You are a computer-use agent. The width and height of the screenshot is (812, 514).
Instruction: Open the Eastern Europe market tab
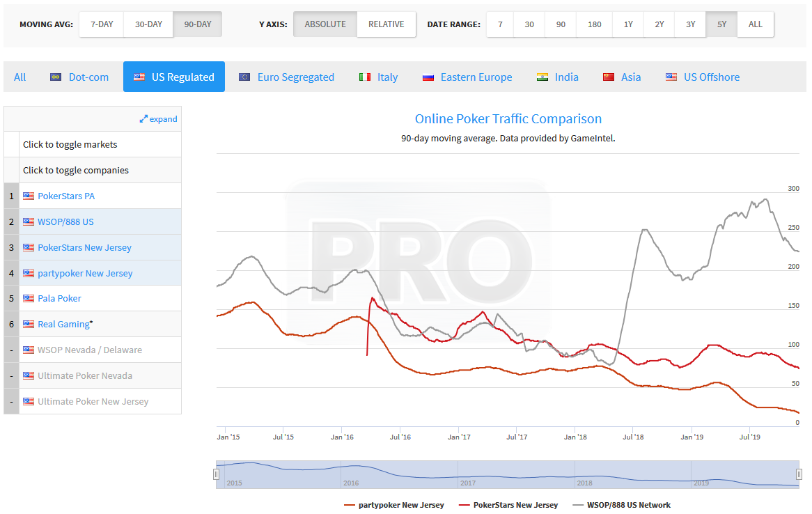coord(467,77)
